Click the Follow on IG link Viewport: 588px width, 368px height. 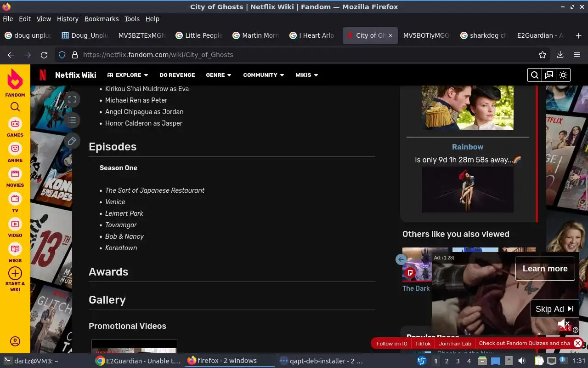[x=392, y=344]
